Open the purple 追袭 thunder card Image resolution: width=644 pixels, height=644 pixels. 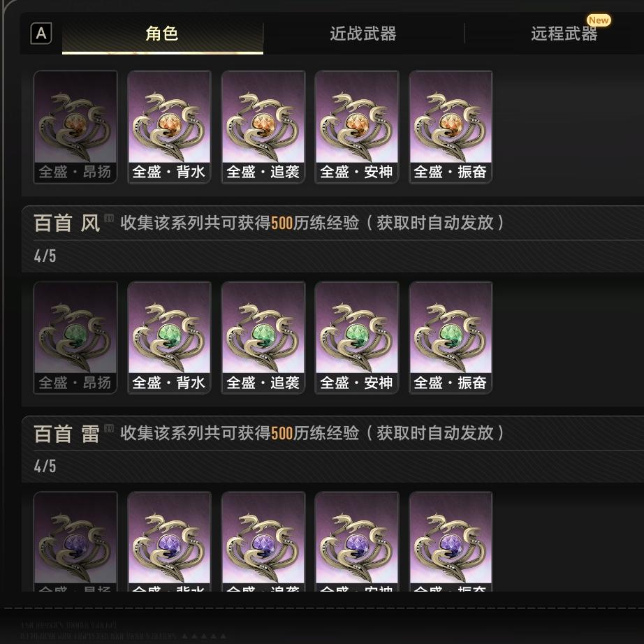pyautogui.click(x=263, y=541)
